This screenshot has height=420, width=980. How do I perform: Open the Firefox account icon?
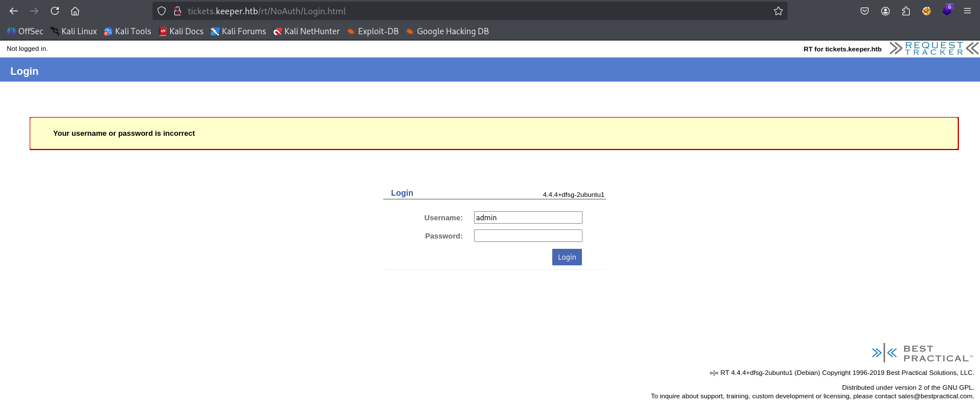(x=885, y=11)
